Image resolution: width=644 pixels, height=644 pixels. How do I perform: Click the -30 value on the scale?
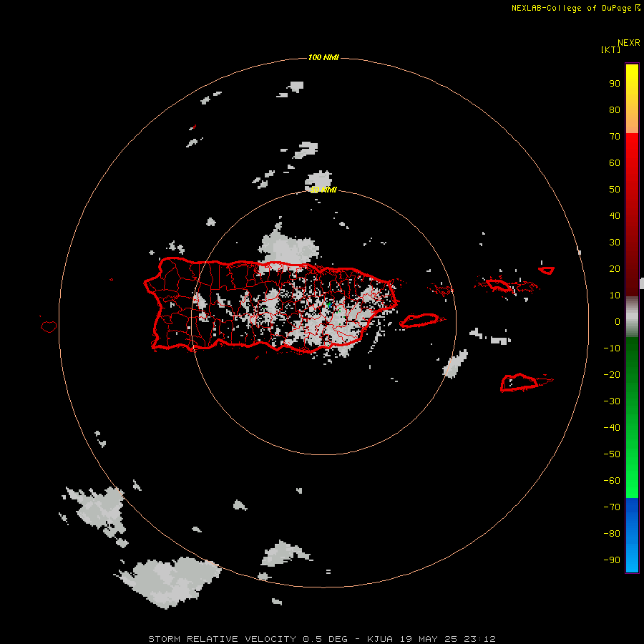point(612,401)
